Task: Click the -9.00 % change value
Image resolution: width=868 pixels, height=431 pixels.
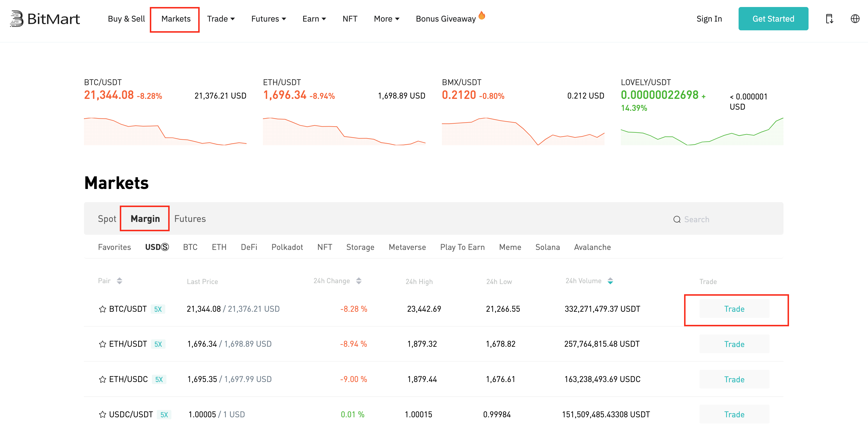Action: (354, 379)
